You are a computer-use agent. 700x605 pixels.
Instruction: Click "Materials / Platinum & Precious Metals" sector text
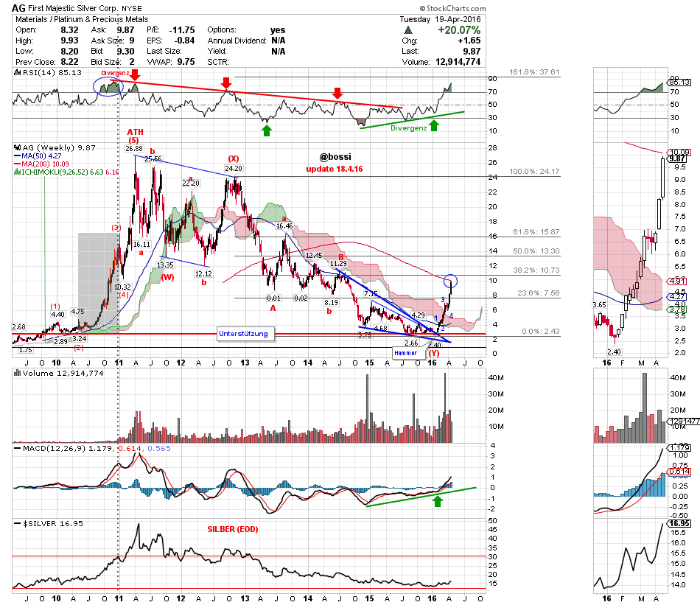[x=82, y=19]
